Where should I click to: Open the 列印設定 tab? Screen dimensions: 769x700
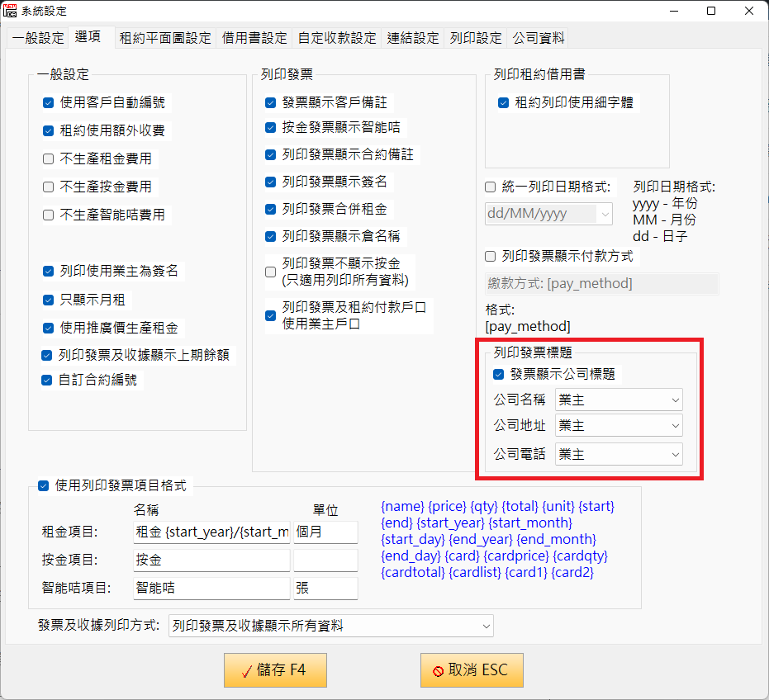tap(476, 38)
